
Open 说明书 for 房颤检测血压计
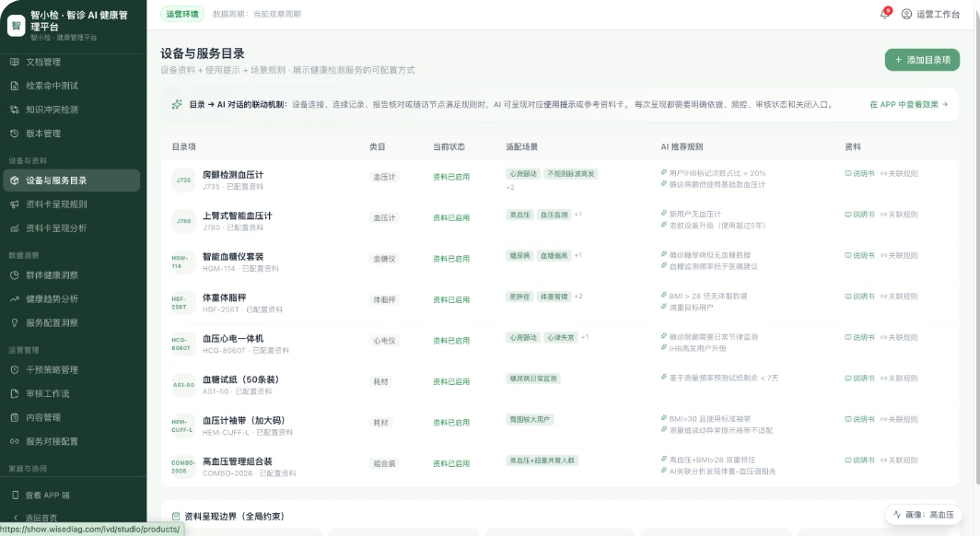pos(859,174)
